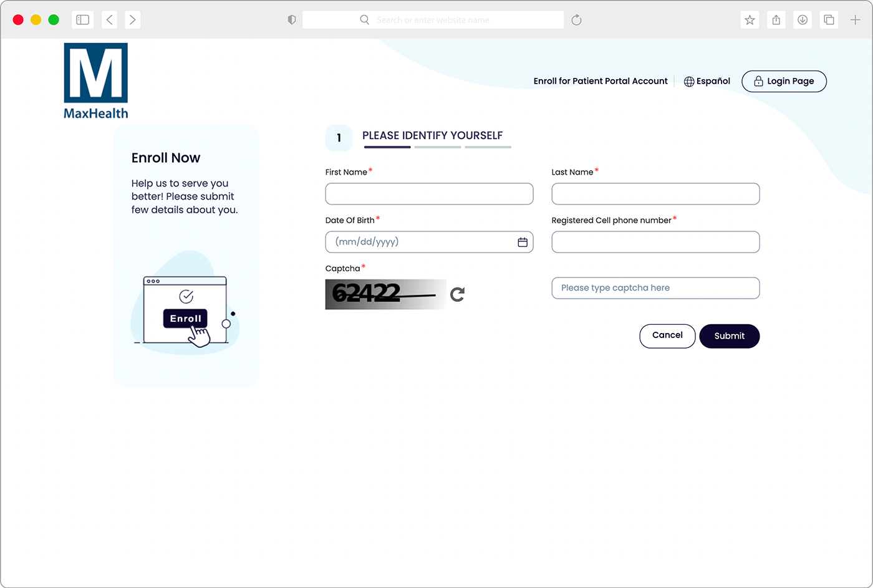Click the First Name field

coord(429,194)
